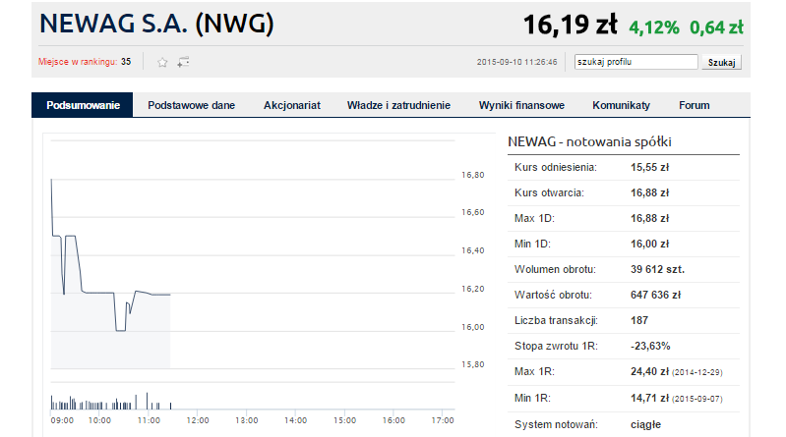The height and width of the screenshot is (437, 786).
Task: Open the Akcjonariat tab
Action: (x=292, y=105)
